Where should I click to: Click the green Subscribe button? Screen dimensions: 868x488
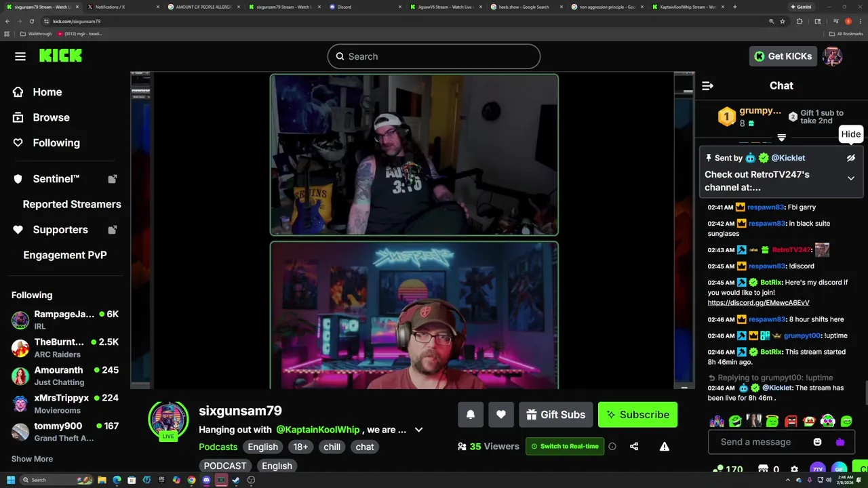click(x=638, y=415)
